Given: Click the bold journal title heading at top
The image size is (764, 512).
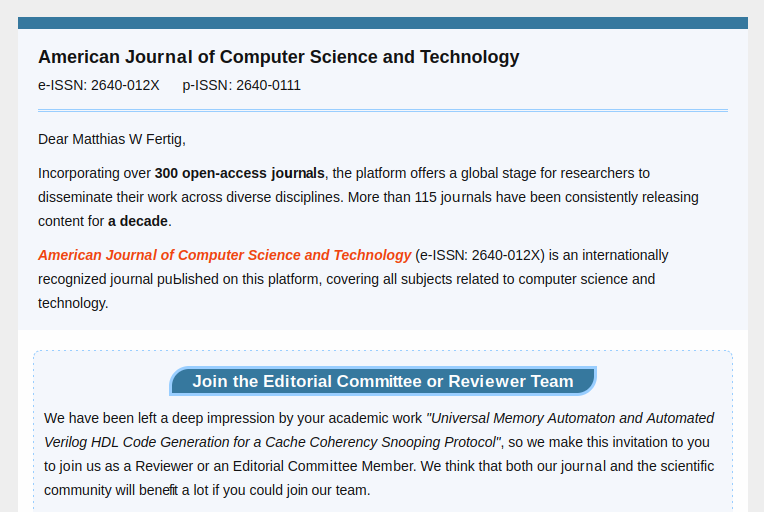Looking at the screenshot, I should [278, 57].
